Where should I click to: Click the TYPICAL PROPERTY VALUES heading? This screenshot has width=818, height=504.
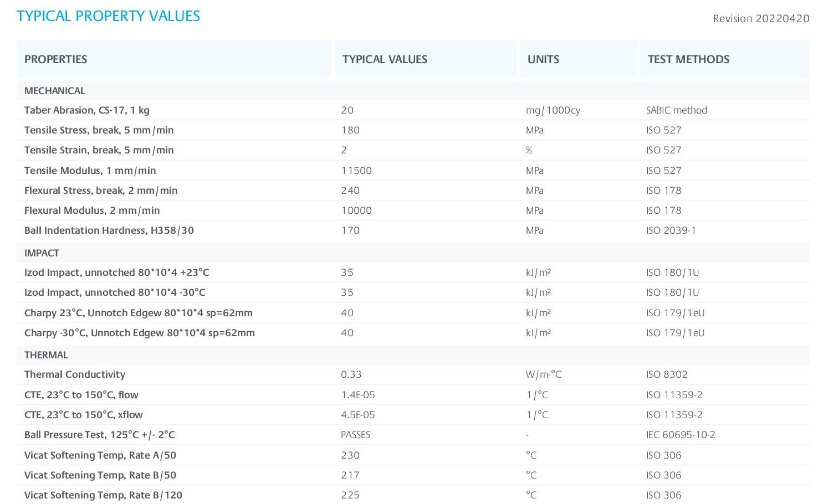(108, 16)
